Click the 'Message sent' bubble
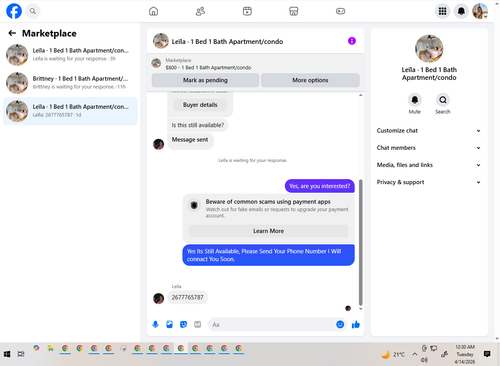 190,140
